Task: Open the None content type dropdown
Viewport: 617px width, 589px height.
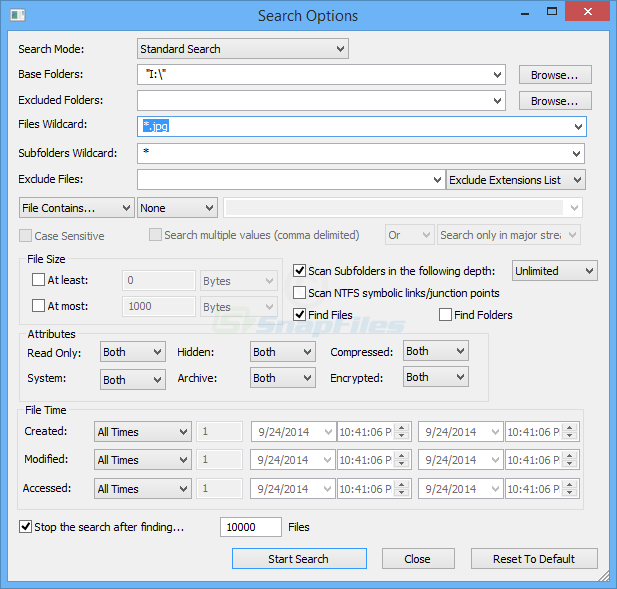Action: (x=177, y=208)
